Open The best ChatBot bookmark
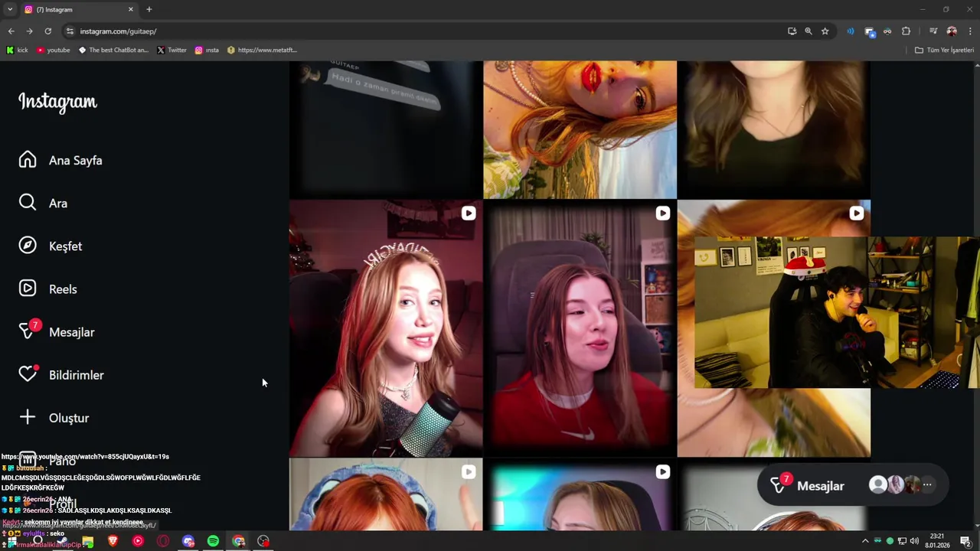The height and width of the screenshot is (551, 980). coord(113,50)
